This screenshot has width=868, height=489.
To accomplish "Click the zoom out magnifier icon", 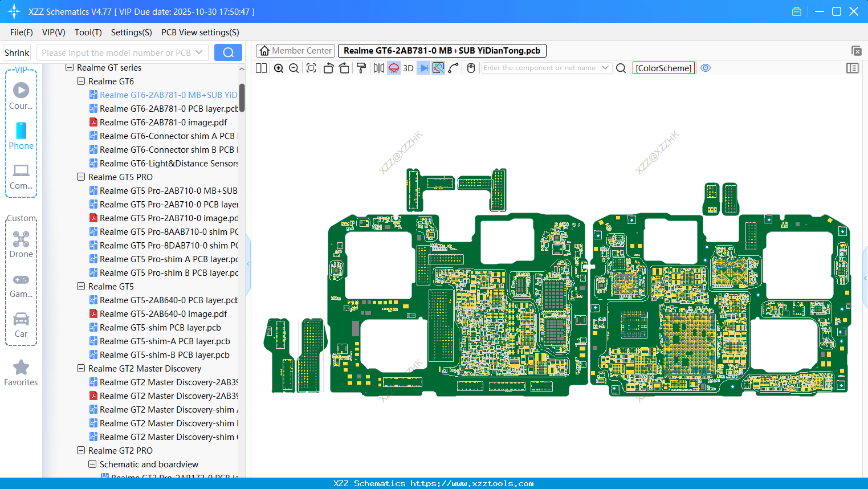I will tap(294, 68).
